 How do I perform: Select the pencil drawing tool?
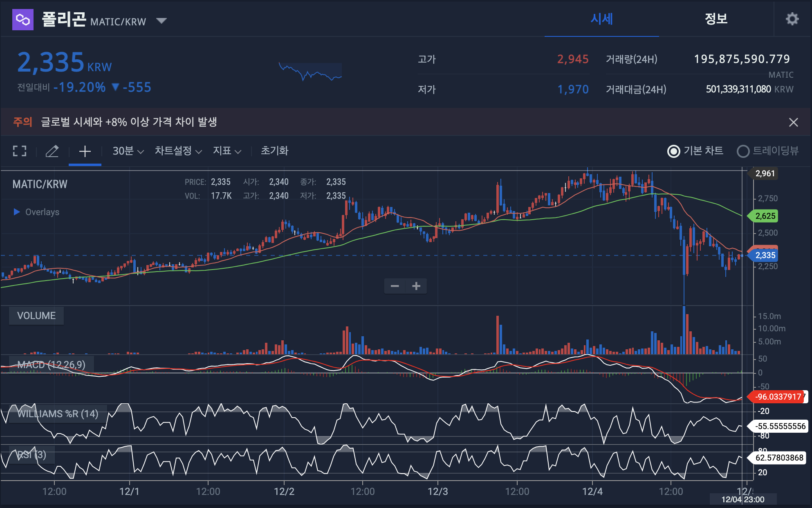[x=52, y=151]
